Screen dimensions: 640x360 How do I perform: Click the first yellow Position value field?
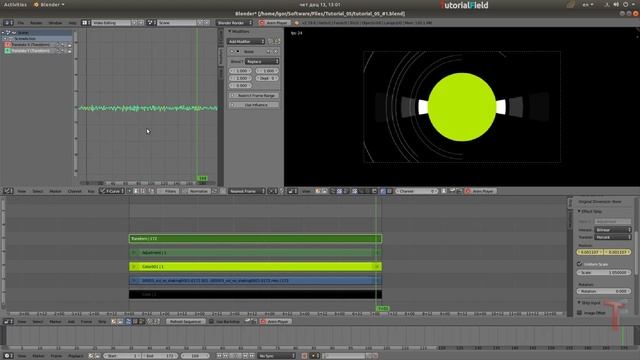pos(590,252)
